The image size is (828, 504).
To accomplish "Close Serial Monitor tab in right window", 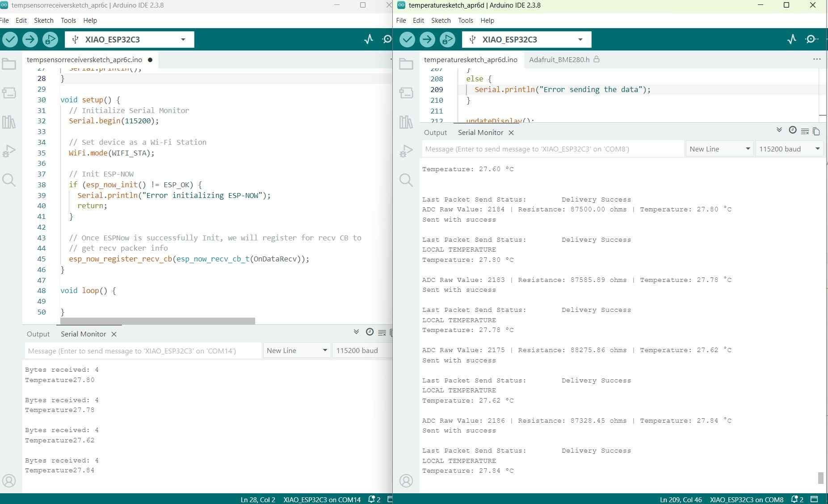I will coord(511,133).
